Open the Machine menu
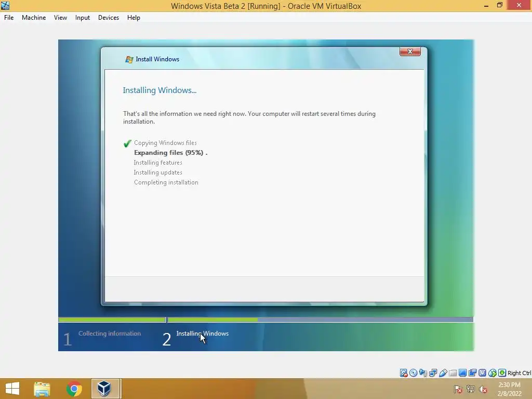Image resolution: width=532 pixels, height=399 pixels. [34, 18]
